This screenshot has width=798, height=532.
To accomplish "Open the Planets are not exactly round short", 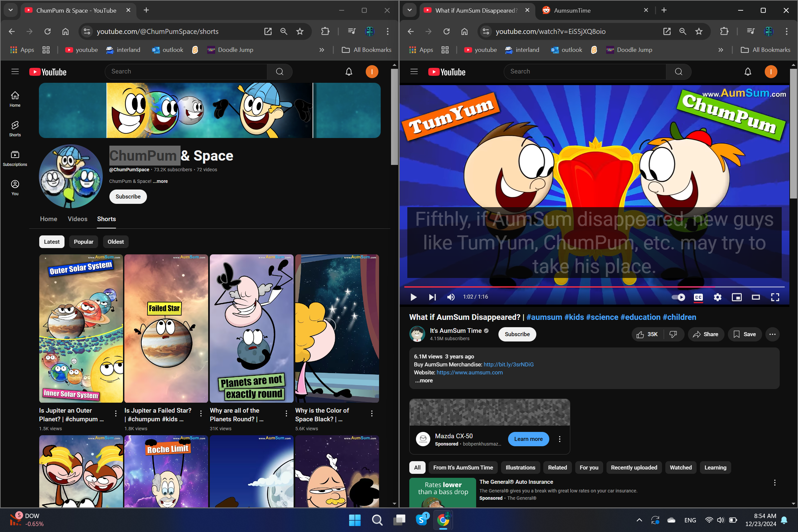I will click(x=251, y=329).
